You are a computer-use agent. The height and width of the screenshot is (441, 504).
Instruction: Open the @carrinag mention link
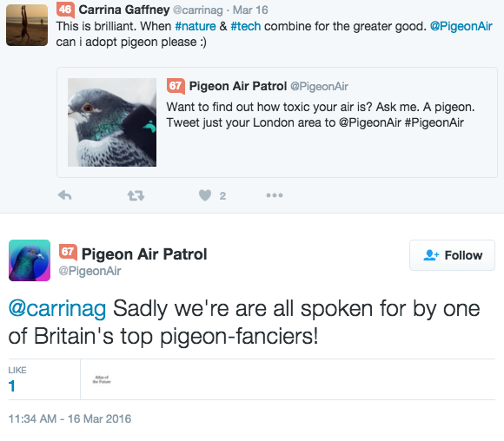tap(57, 308)
